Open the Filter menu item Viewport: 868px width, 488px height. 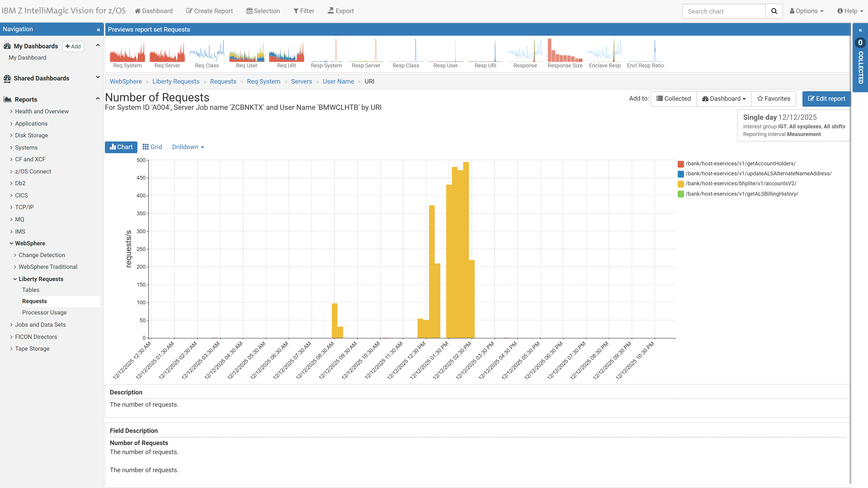click(304, 11)
